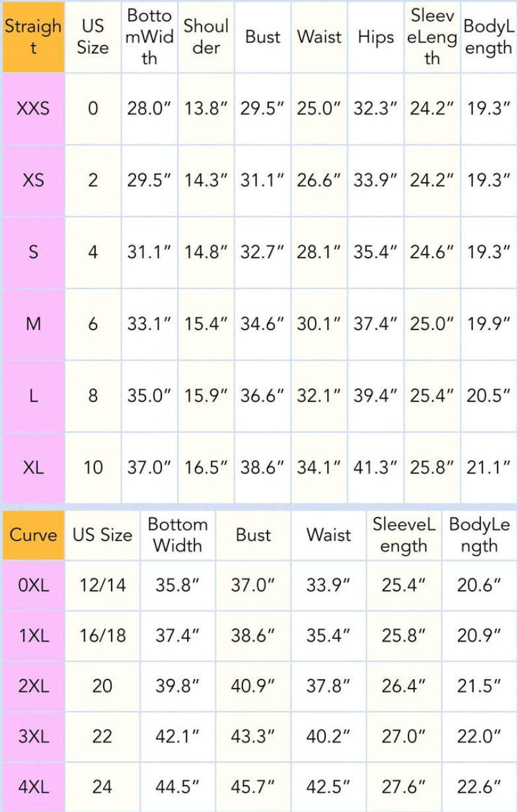Select the 13.8" shoulder measurement cell
Image resolution: width=518 pixels, height=812 pixels.
[205, 108]
